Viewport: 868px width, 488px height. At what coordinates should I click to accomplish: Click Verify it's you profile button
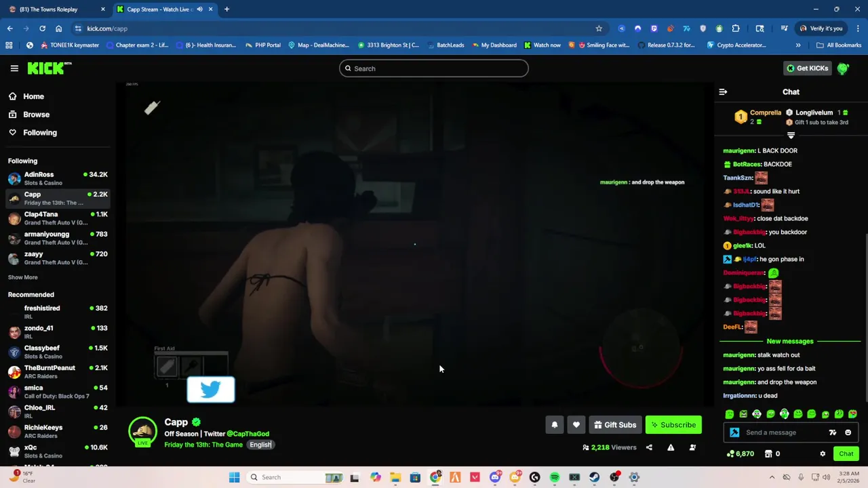coord(821,28)
